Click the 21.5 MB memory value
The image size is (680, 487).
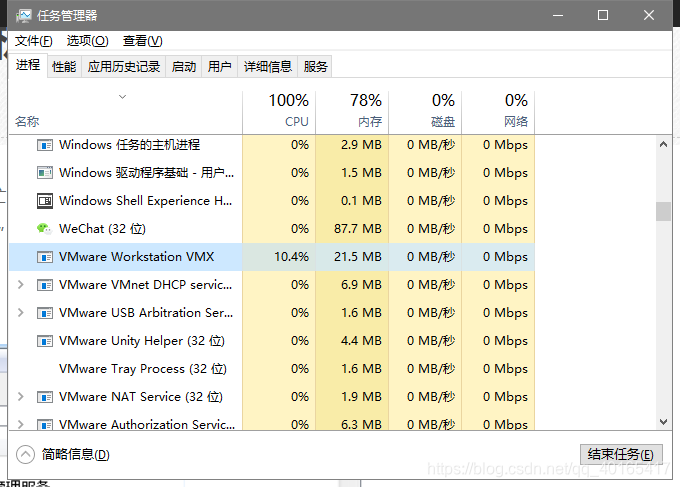click(358, 257)
